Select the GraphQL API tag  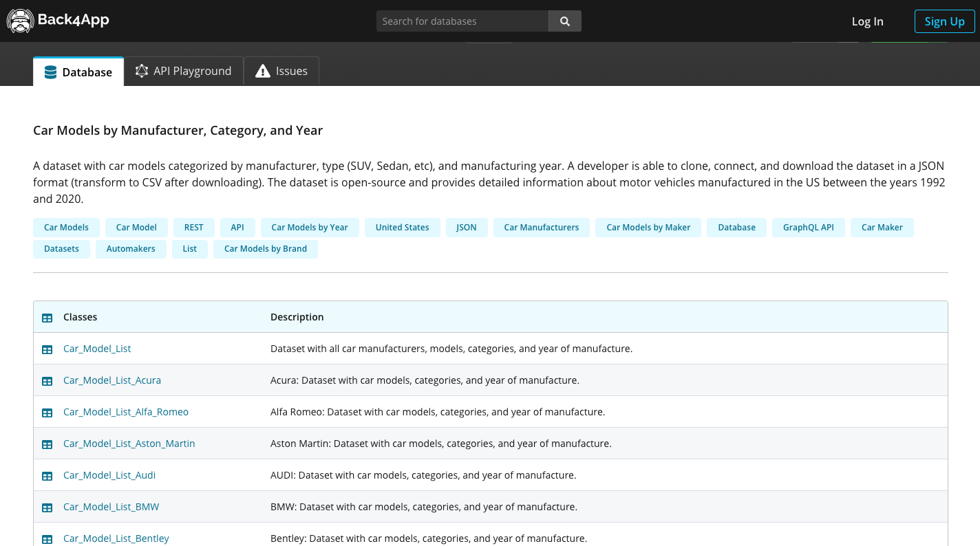[x=809, y=228]
